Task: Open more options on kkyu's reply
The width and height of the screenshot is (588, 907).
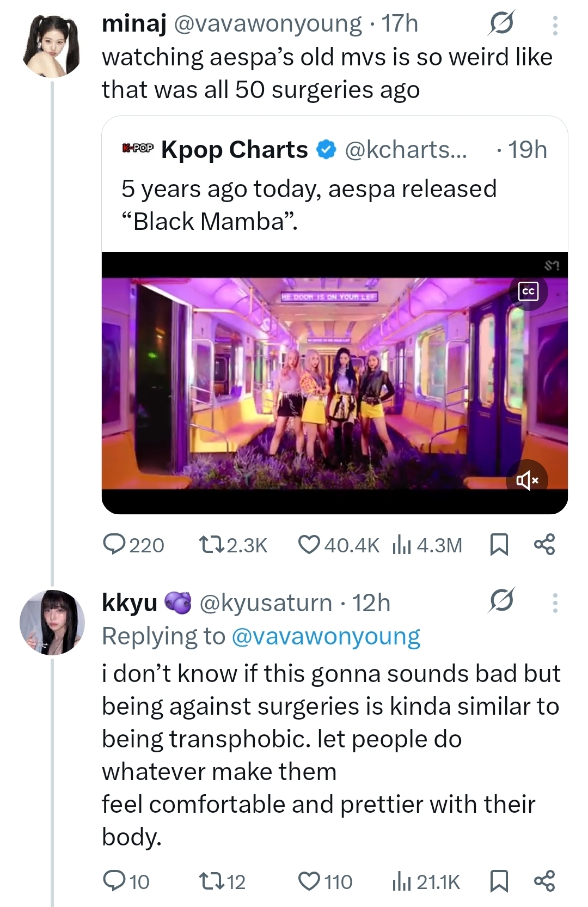Action: click(x=555, y=603)
